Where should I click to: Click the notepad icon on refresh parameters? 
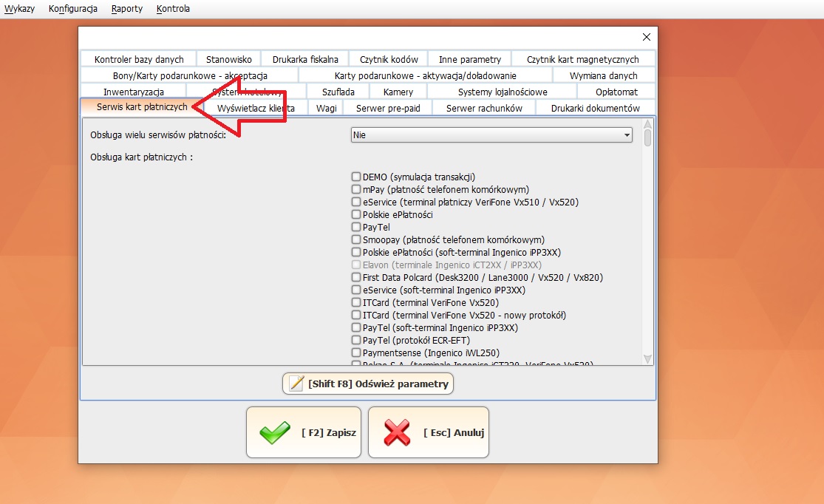(x=297, y=384)
